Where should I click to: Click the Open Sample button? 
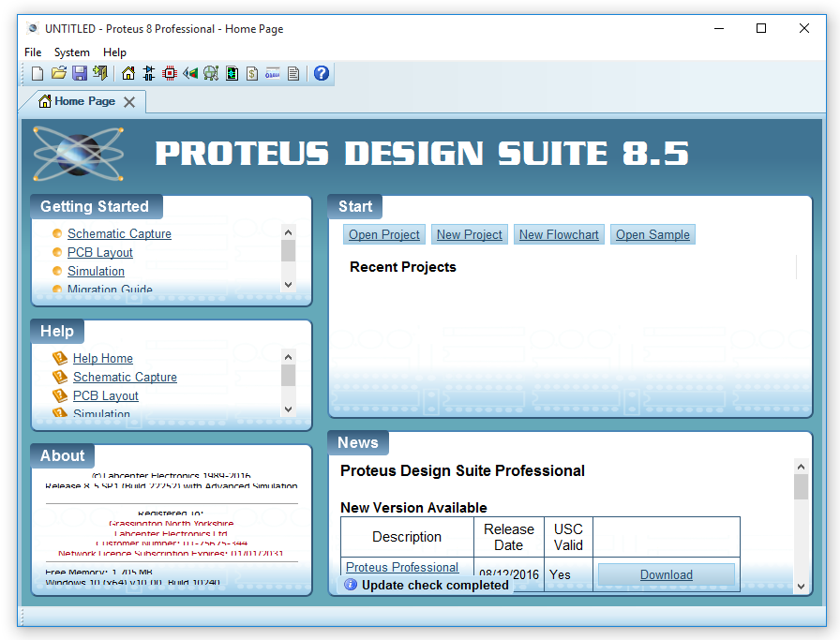tap(652, 234)
